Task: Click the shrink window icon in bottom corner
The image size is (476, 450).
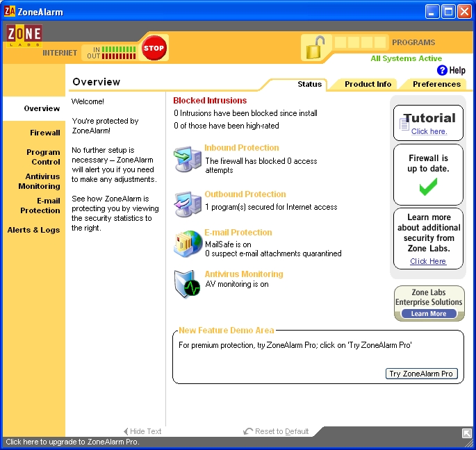Action: click(x=466, y=433)
